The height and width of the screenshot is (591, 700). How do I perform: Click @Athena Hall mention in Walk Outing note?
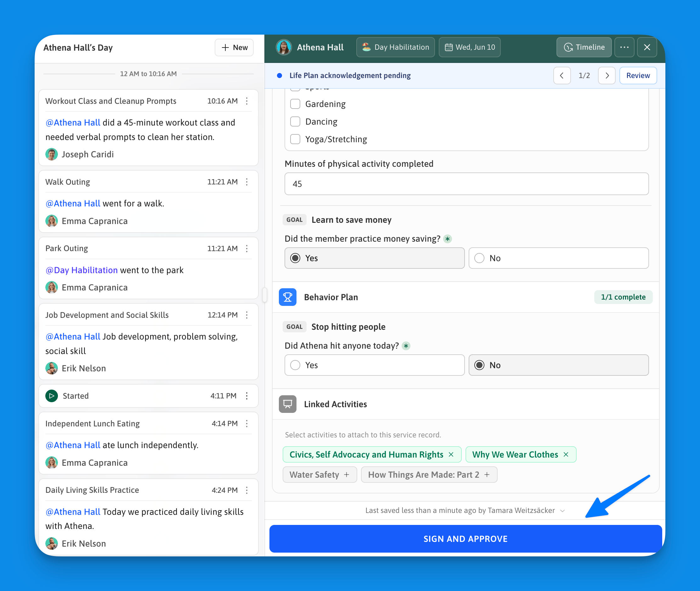(x=73, y=203)
